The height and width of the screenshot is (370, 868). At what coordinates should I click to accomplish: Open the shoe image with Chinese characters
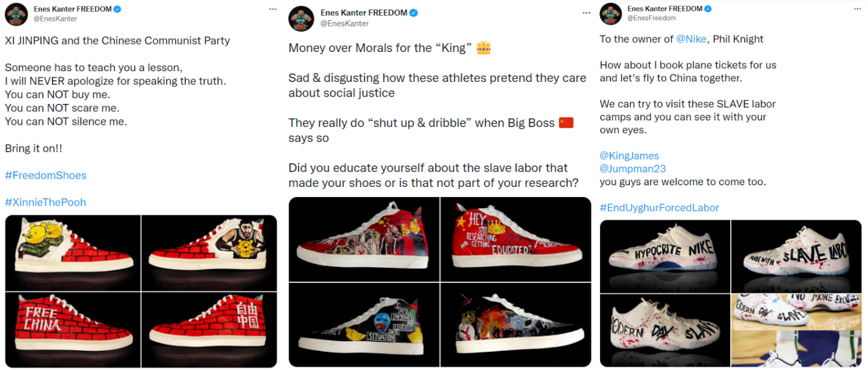click(x=209, y=329)
